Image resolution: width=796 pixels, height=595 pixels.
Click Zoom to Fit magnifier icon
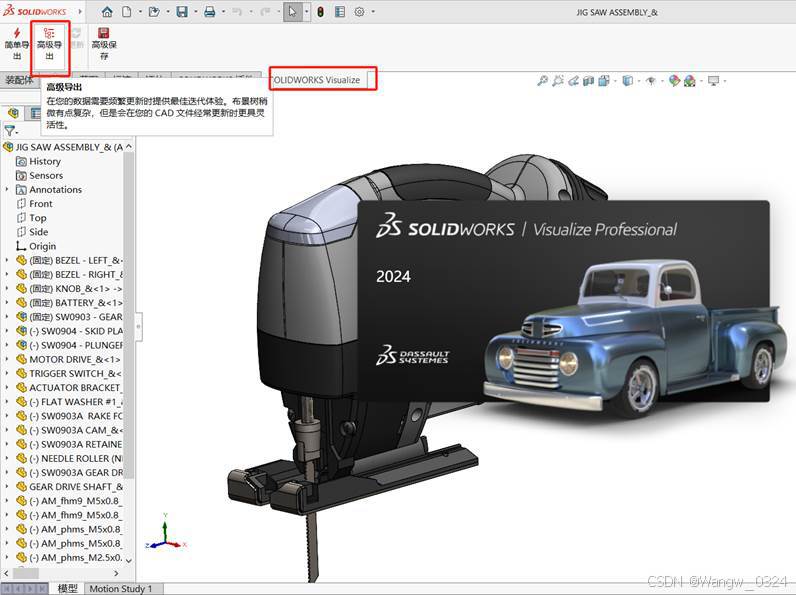542,80
